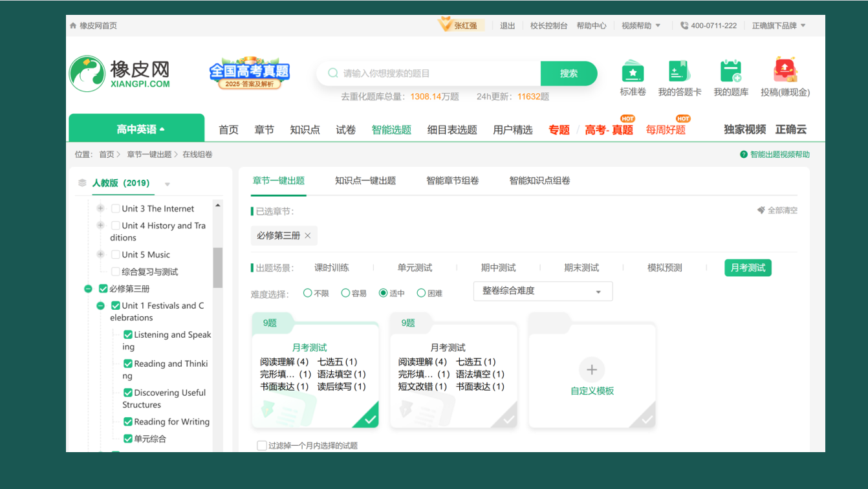Click the 投稿(赚现金) submission icon
The height and width of the screenshot is (489, 868).
785,71
